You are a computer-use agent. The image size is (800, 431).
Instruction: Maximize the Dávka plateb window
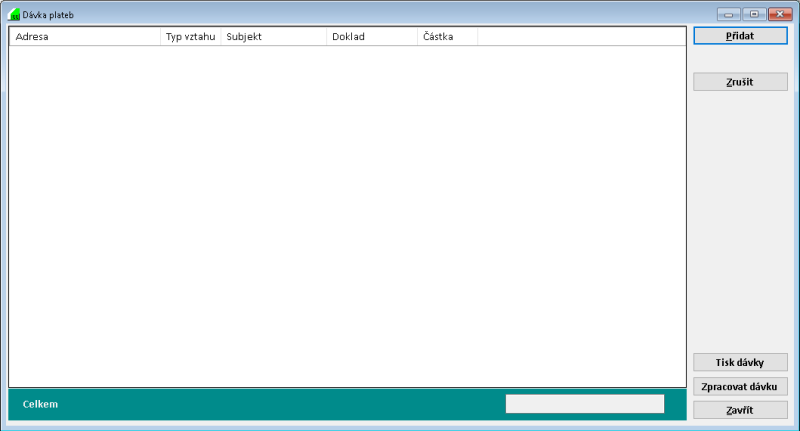pos(752,15)
